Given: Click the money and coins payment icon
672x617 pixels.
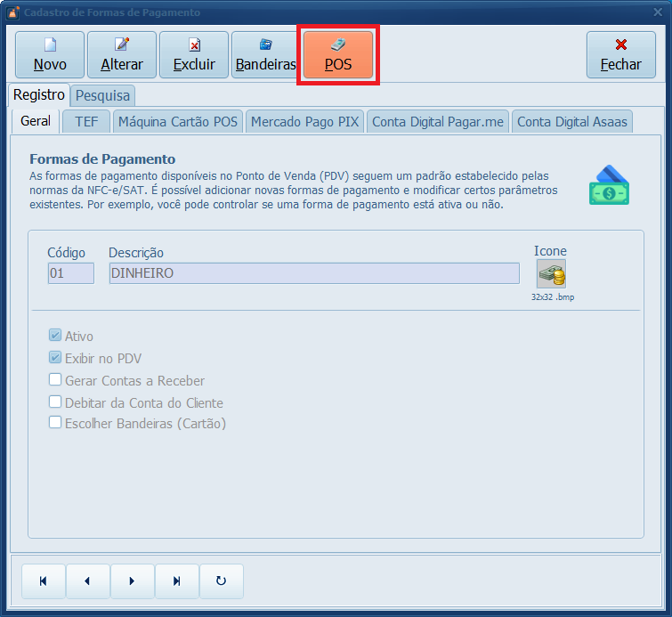Looking at the screenshot, I should pyautogui.click(x=551, y=274).
